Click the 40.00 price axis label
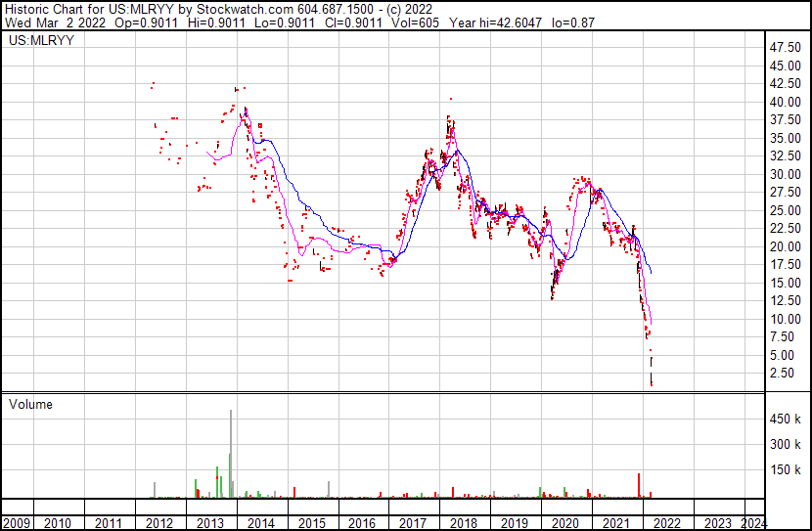This screenshot has width=812, height=531. (785, 102)
